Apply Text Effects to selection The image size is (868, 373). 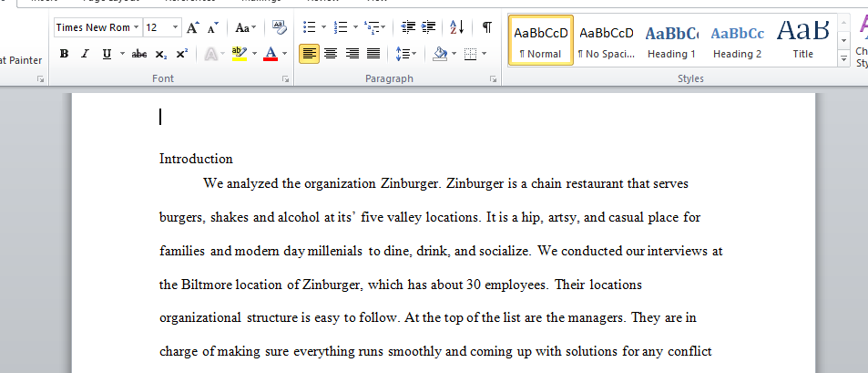(x=211, y=54)
